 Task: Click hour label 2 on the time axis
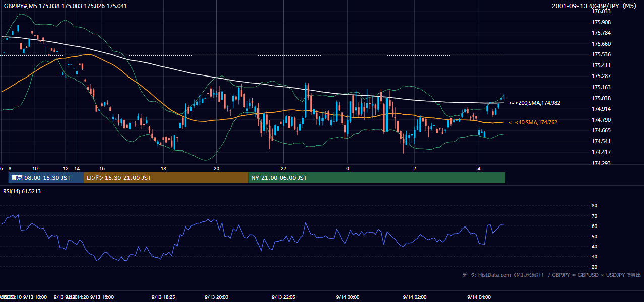tap(415, 168)
